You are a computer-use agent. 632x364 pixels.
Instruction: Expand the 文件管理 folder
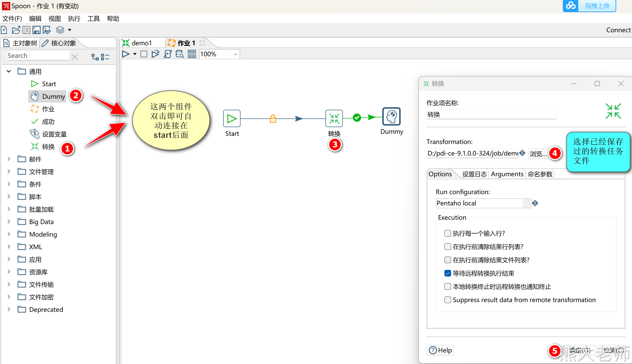[x=9, y=172]
